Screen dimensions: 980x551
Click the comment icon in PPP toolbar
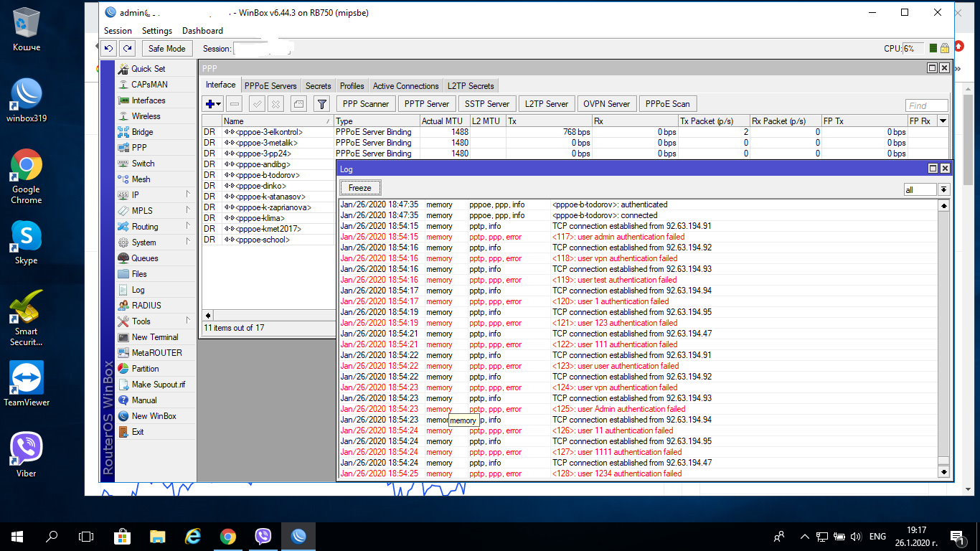point(299,104)
